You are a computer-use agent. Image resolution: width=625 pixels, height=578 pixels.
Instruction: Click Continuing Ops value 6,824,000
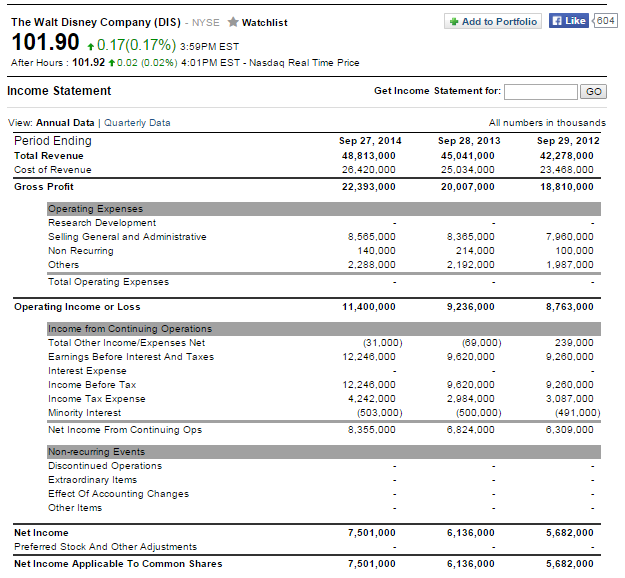point(470,430)
